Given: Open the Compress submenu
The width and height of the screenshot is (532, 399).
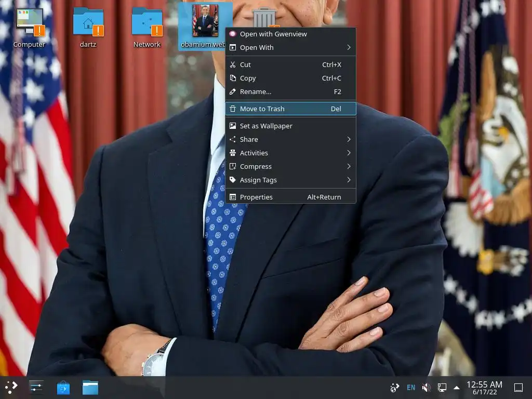Looking at the screenshot, I should (290, 167).
